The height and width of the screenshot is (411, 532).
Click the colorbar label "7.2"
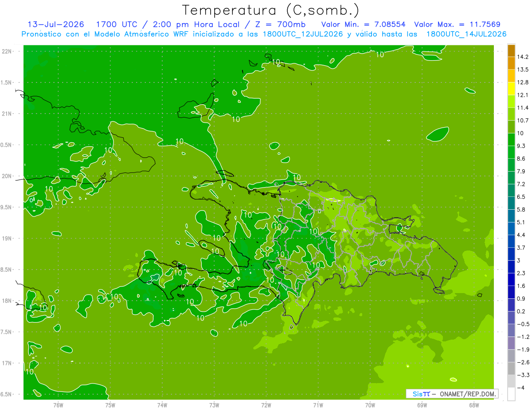click(x=521, y=184)
